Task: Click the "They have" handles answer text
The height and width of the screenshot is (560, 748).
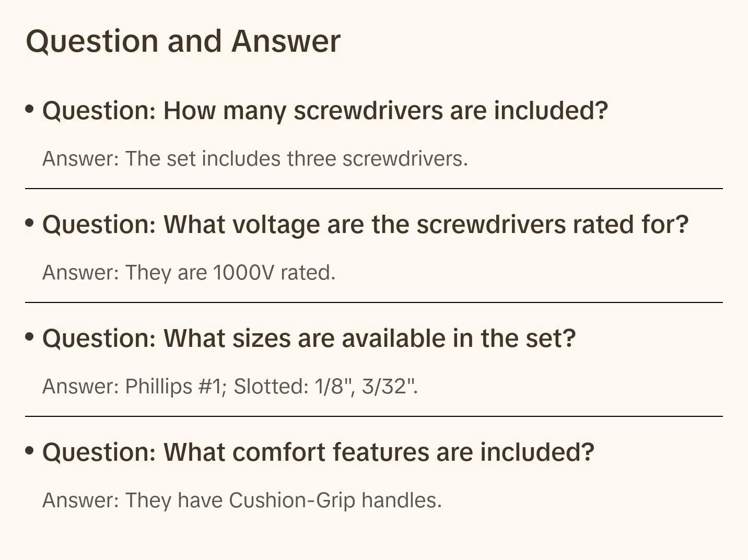Action: [x=242, y=500]
